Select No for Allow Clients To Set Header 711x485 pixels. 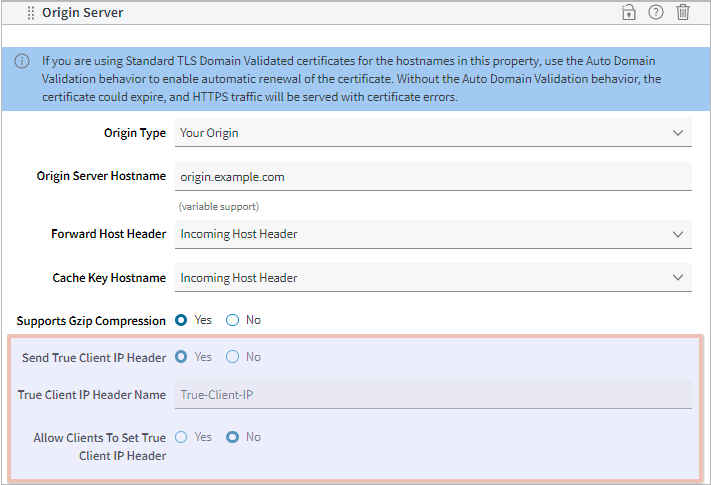233,437
